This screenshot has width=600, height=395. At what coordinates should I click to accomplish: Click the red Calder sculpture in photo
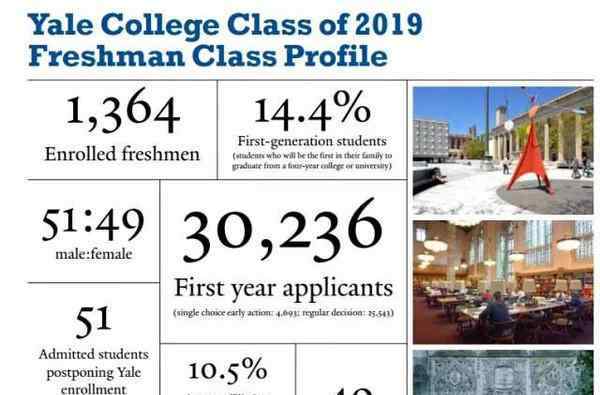click(x=531, y=151)
